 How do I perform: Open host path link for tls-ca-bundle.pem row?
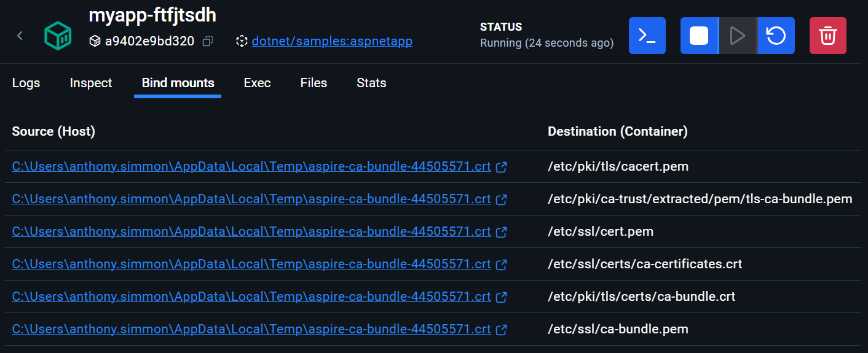point(251,199)
